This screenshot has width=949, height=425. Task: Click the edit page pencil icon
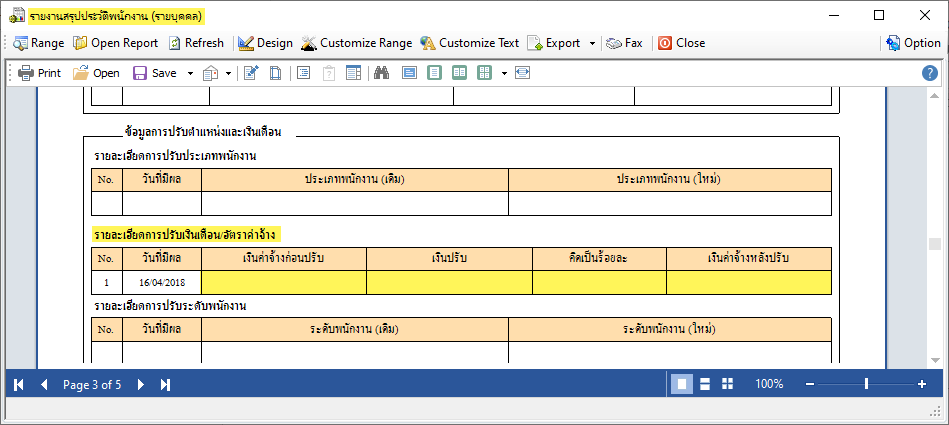(x=251, y=73)
